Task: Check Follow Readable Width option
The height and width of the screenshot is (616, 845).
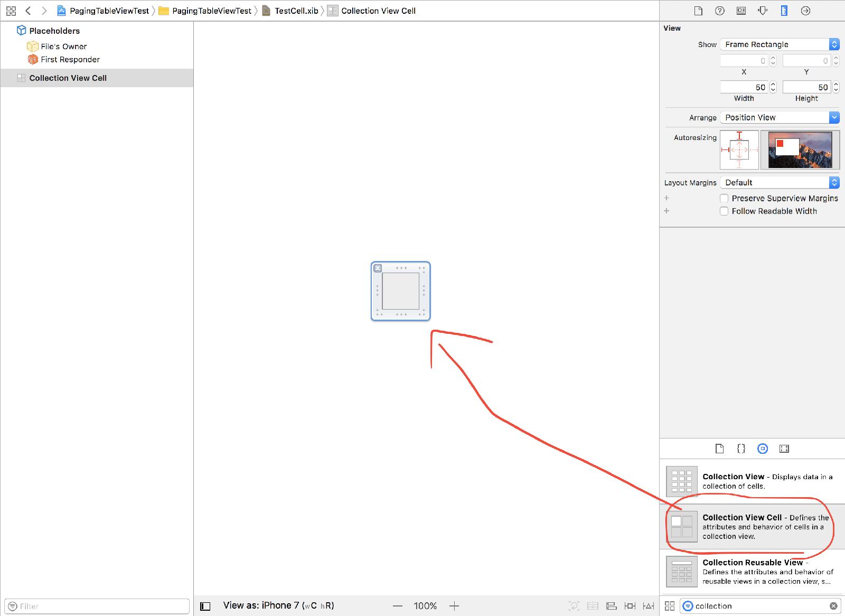Action: tap(724, 211)
